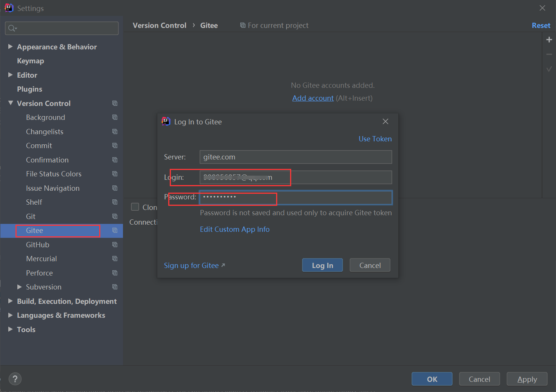
Task: Toggle the Clone checkbox behind the dialog
Action: click(135, 207)
